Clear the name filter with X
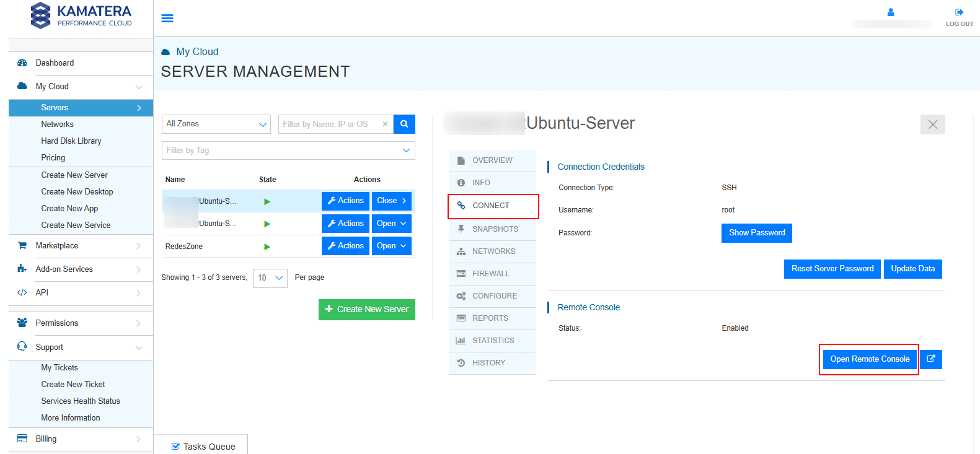Image resolution: width=980 pixels, height=454 pixels. [x=385, y=124]
